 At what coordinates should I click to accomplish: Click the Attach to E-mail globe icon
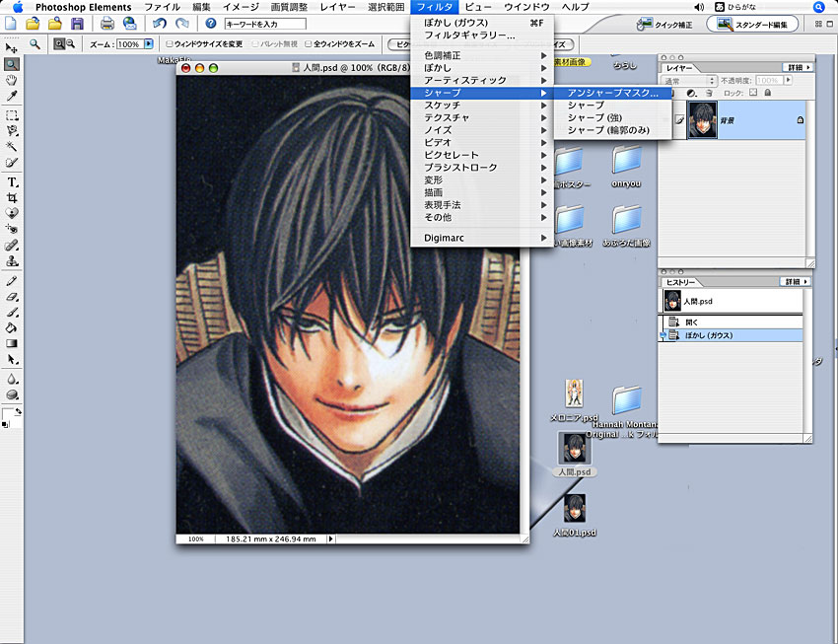click(129, 24)
